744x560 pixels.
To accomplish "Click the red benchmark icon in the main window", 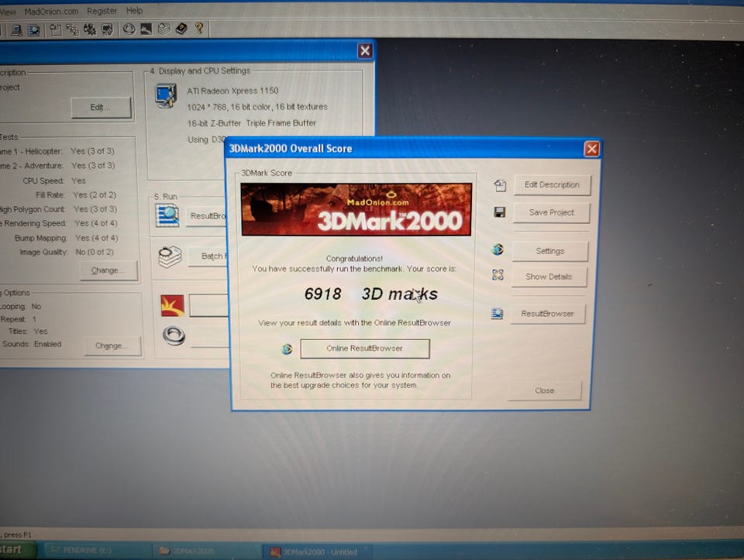I will [173, 306].
